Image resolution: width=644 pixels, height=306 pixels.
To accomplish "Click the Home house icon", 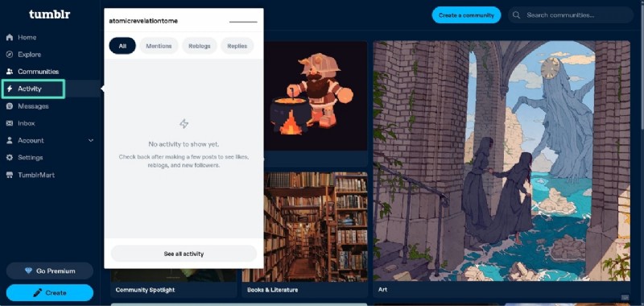I will [10, 37].
